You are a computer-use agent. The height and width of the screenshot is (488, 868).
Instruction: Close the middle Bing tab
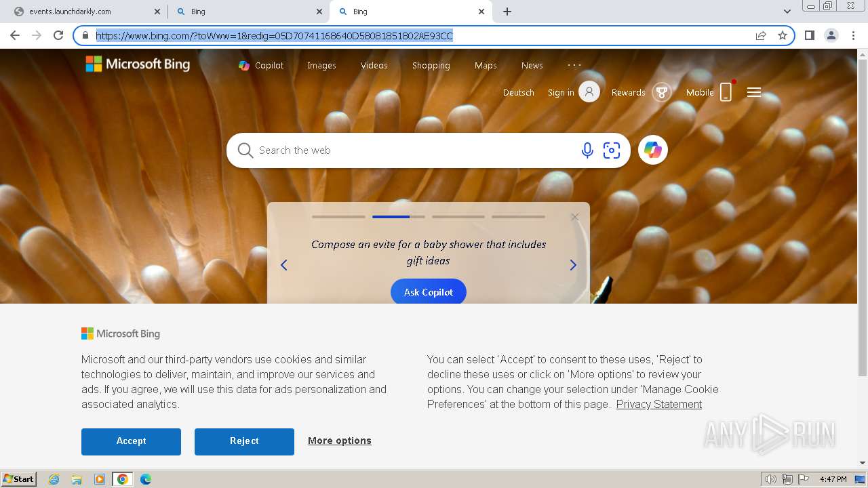(319, 12)
